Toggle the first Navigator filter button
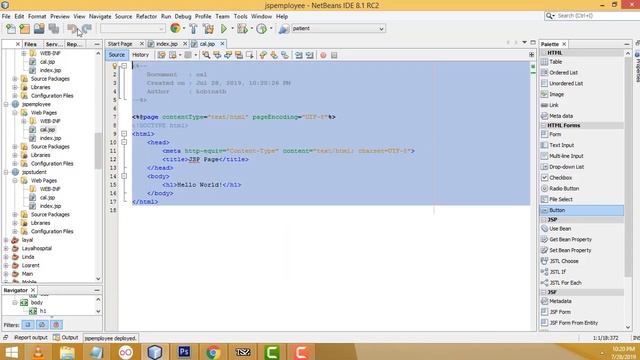 pos(28,325)
